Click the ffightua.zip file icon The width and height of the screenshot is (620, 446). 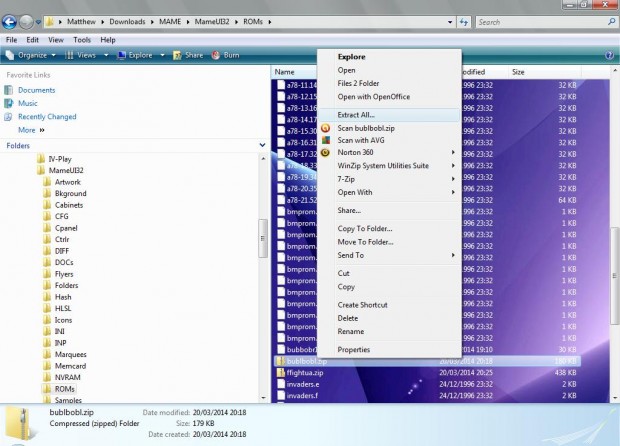[281, 372]
